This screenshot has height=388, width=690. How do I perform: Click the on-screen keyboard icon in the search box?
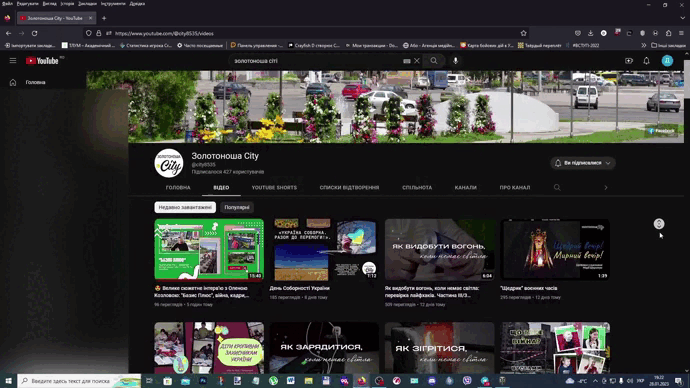click(x=407, y=61)
